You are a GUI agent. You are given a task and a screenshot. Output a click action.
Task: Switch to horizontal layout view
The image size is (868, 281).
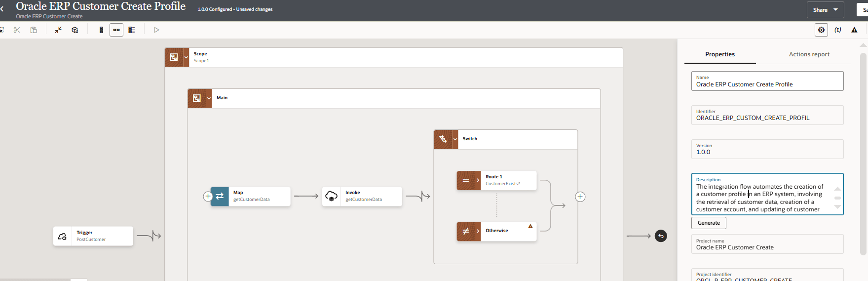[116, 30]
